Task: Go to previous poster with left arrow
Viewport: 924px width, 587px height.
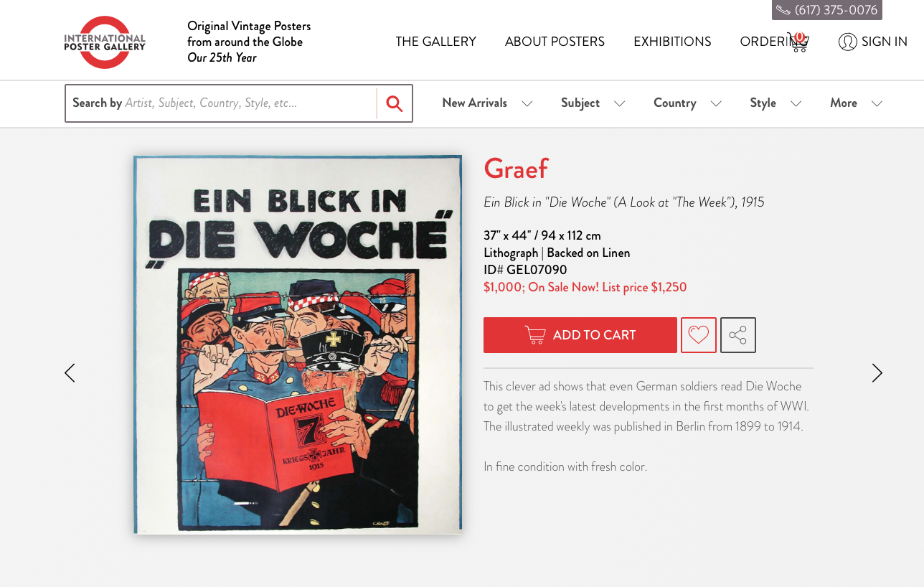Action: [x=70, y=373]
